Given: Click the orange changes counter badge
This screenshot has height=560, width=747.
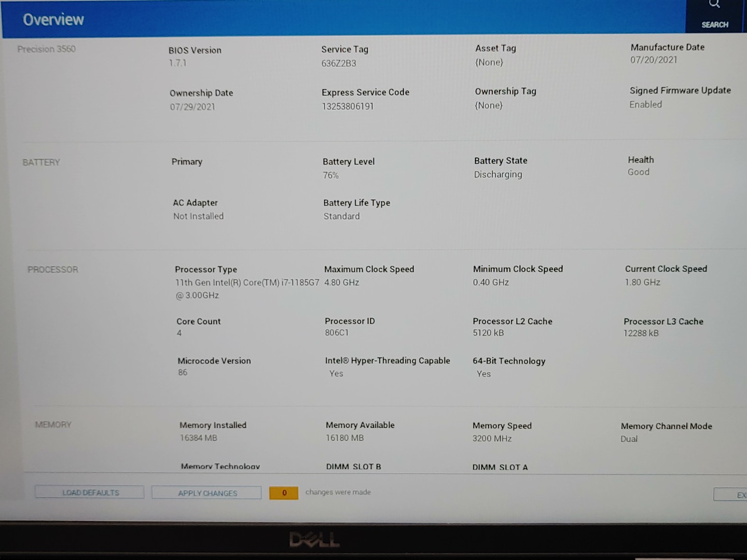Looking at the screenshot, I should point(284,493).
